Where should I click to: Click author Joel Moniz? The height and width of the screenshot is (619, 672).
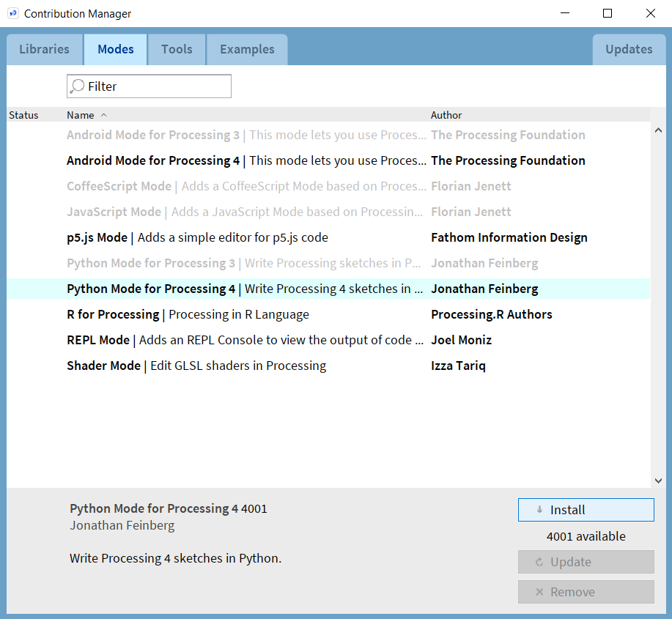(461, 340)
